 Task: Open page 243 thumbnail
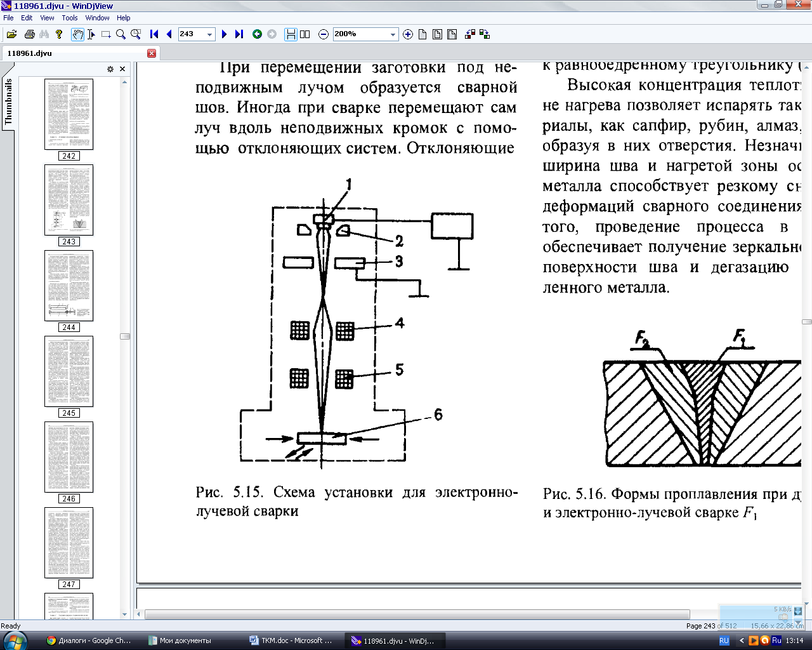(69, 200)
